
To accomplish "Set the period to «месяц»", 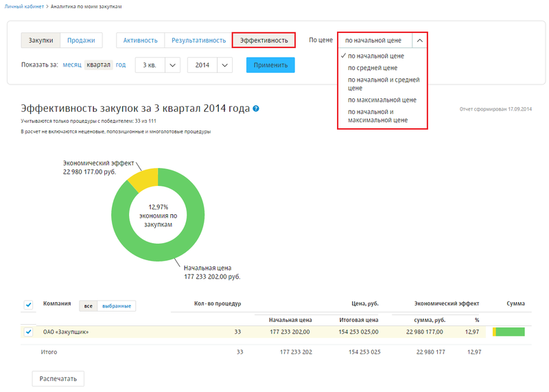I will pyautogui.click(x=72, y=65).
